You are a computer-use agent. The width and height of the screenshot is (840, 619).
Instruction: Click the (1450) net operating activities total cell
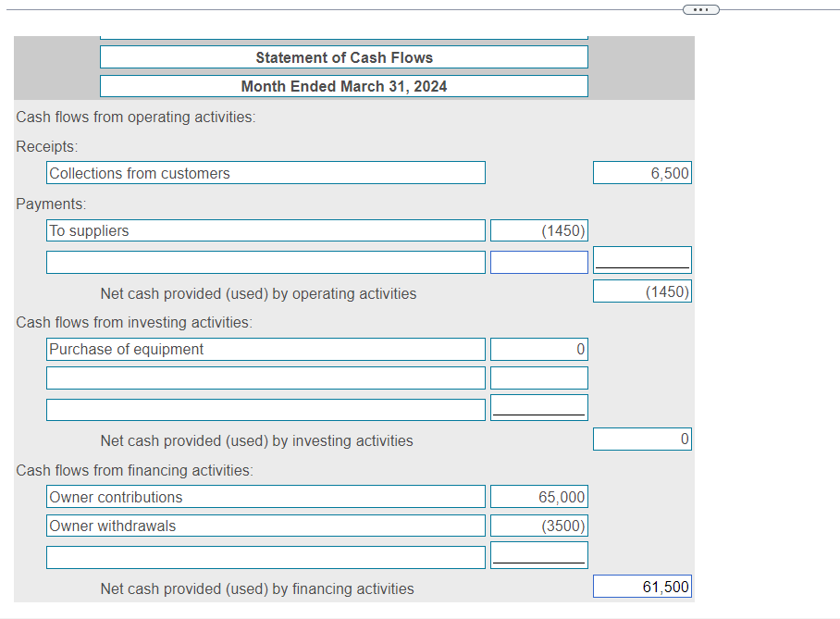642,291
